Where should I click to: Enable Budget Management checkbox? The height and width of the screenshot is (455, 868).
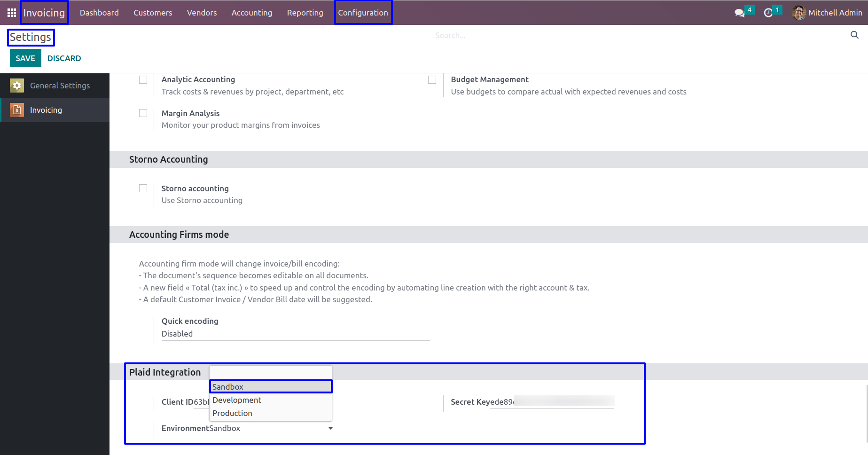coord(432,80)
